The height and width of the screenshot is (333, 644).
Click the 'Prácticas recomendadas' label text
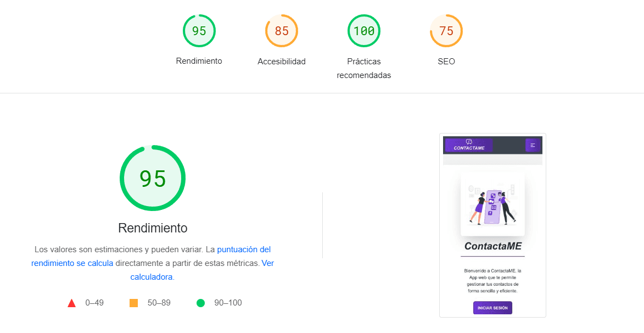point(364,68)
